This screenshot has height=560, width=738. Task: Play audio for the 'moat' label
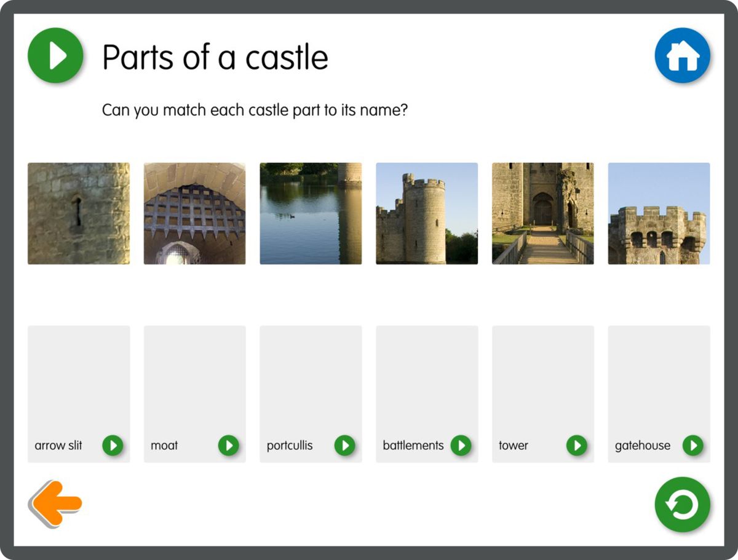coord(228,445)
